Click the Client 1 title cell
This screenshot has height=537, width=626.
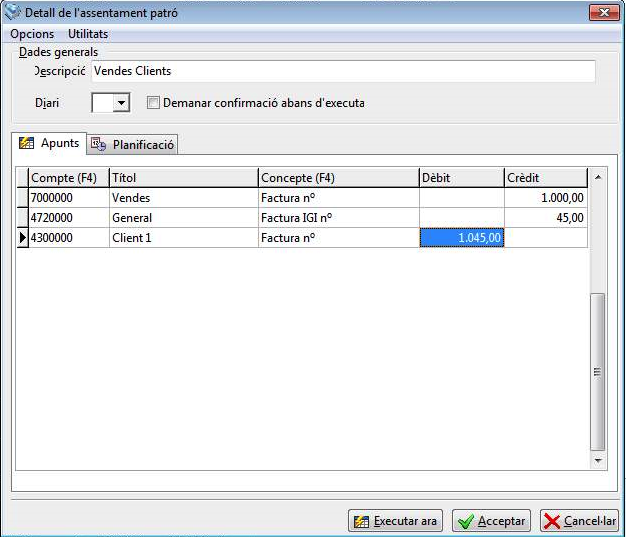(184, 238)
